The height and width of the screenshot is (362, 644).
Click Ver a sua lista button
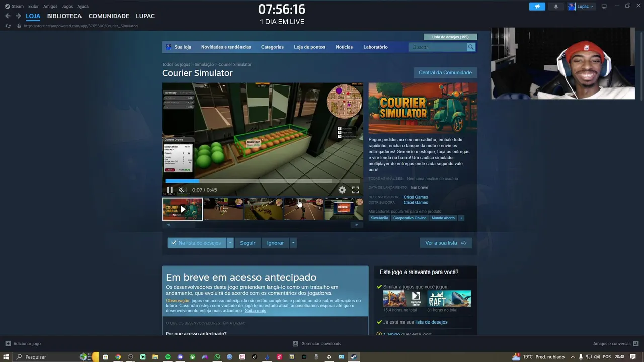click(x=446, y=243)
